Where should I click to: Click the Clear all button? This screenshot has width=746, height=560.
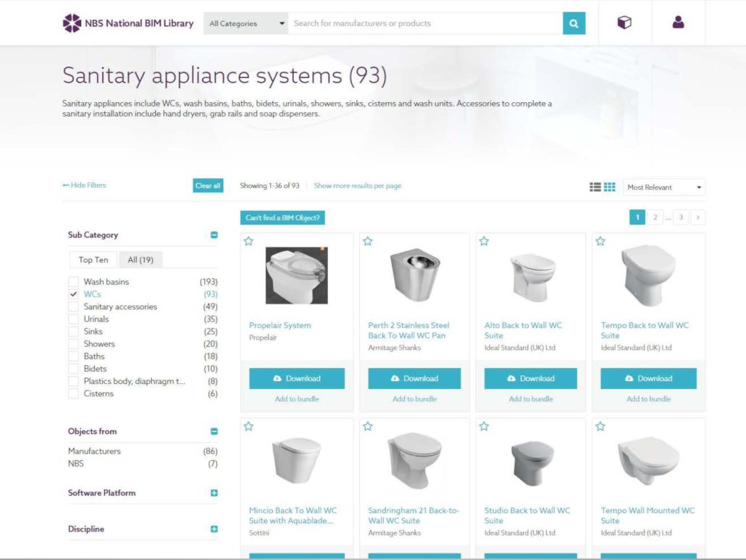pyautogui.click(x=208, y=185)
